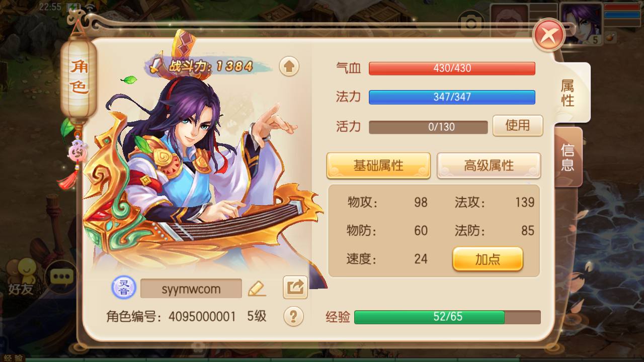Open the chat bubble icon

(x=61, y=277)
